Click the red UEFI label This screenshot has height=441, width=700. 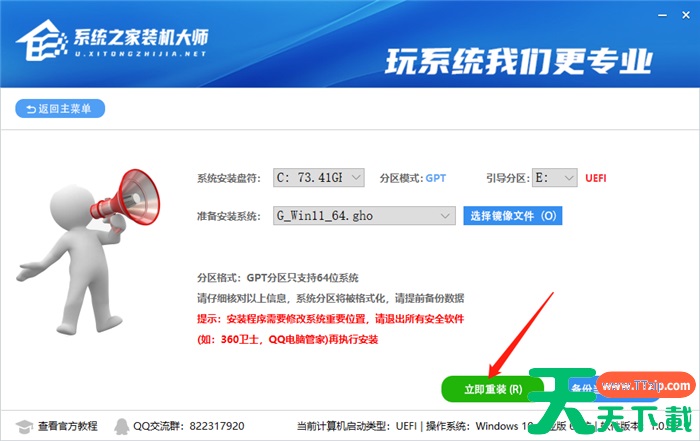(596, 178)
